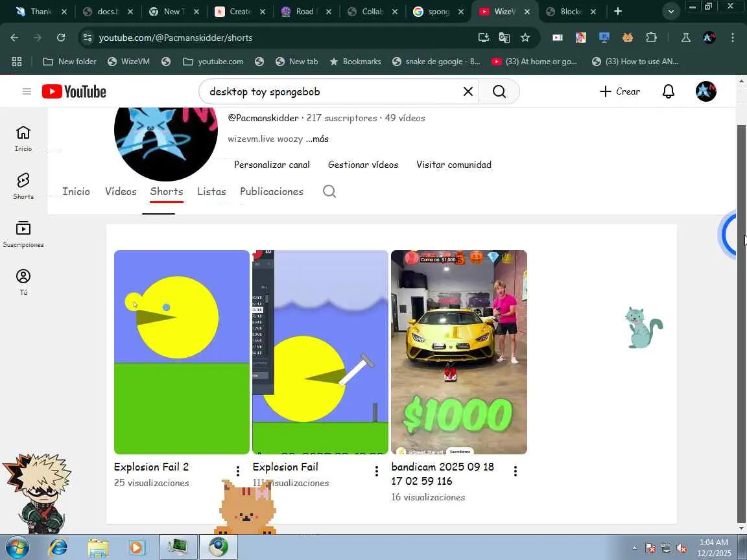Screen dimensions: 747x560
Task: Go to YouTube logo home
Action: coord(74,91)
